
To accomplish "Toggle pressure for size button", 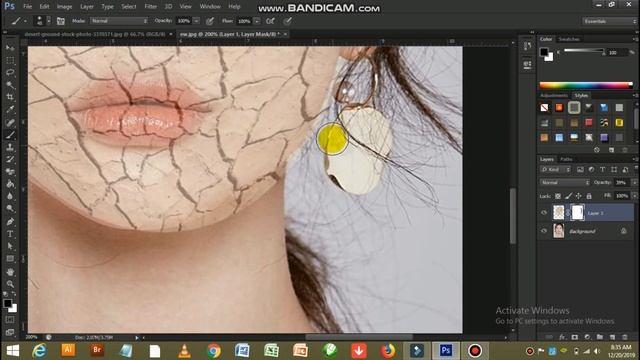I will 288,21.
